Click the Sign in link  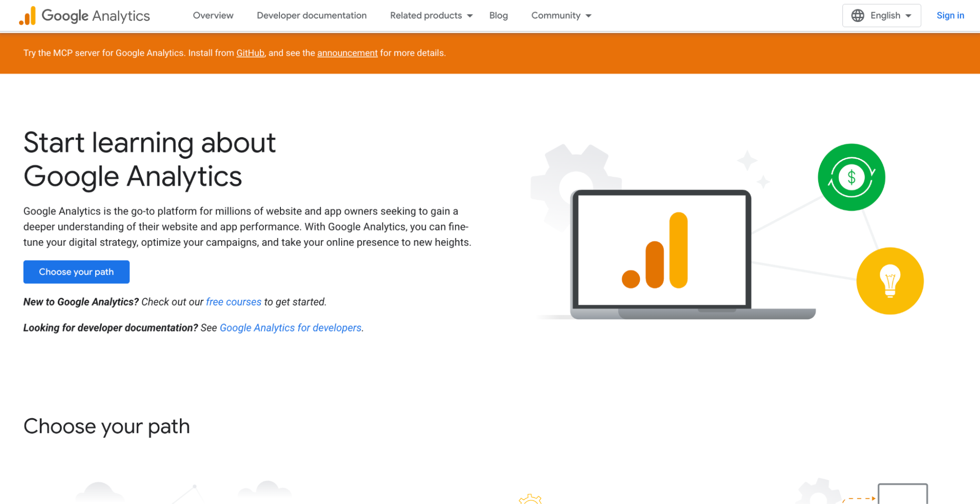950,16
